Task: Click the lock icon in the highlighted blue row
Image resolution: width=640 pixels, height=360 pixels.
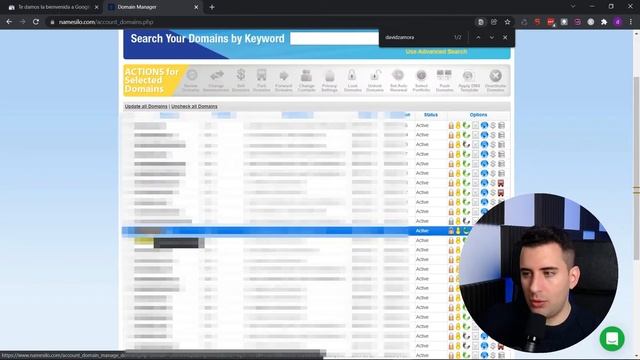Action: point(451,231)
